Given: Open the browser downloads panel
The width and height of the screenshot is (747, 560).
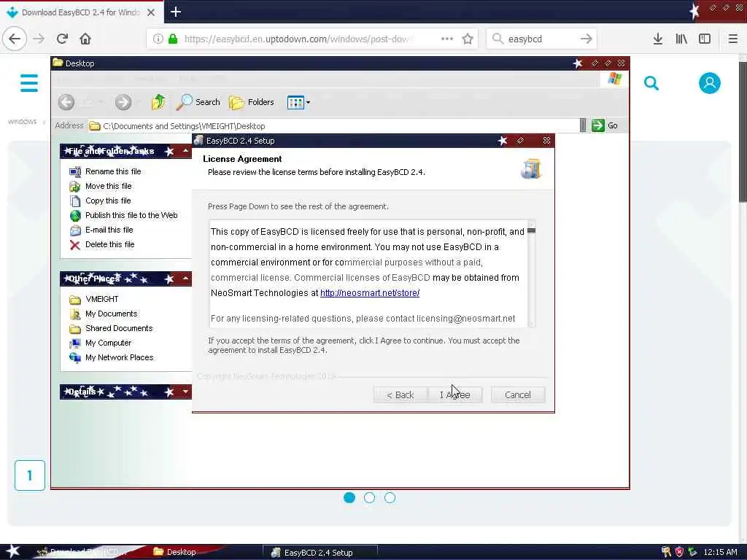Looking at the screenshot, I should click(658, 39).
